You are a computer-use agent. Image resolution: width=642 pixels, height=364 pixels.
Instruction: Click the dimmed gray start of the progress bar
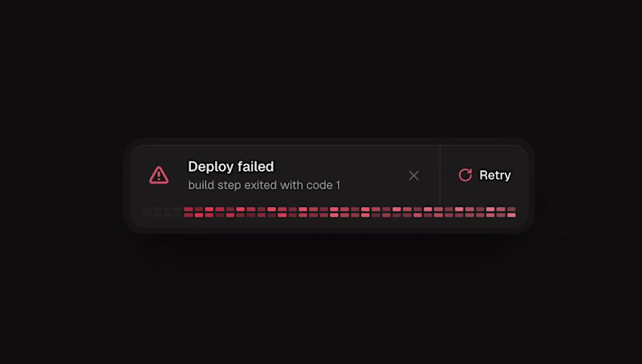click(163, 212)
